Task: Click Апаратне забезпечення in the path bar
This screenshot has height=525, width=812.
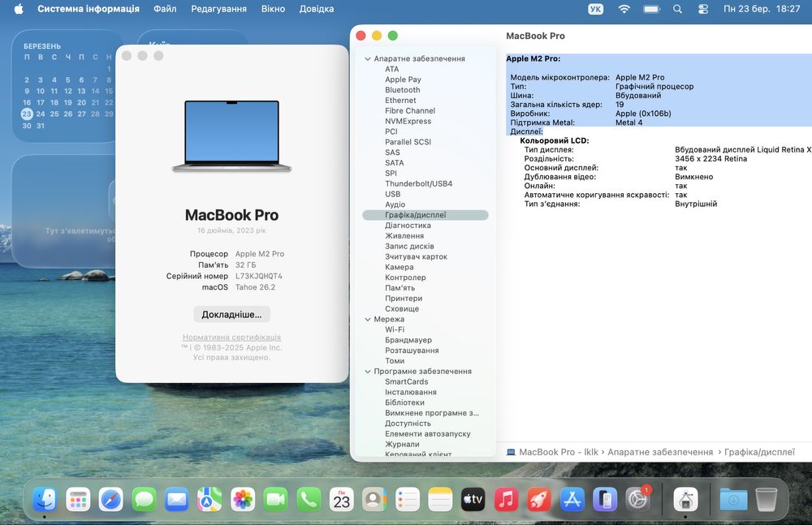Action: [x=660, y=452]
